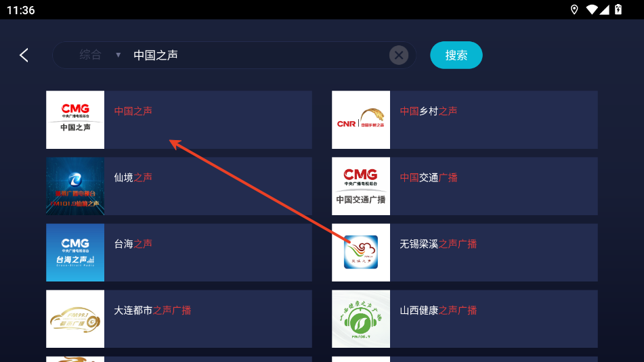The width and height of the screenshot is (644, 362).
Task: Open the 山西健康之声 green headphone logo
Action: [x=361, y=319]
